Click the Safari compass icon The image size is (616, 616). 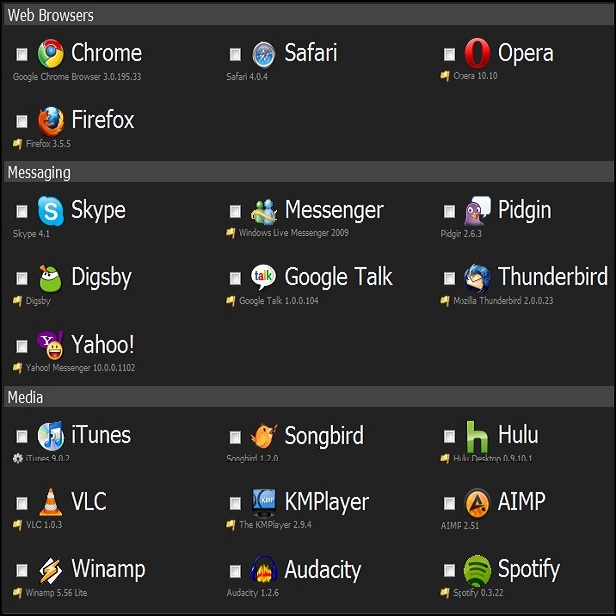click(264, 53)
